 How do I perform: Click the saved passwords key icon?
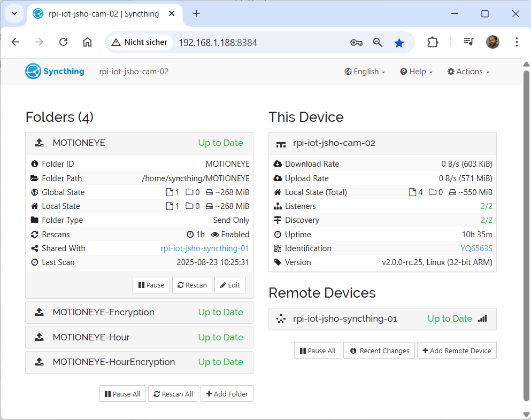356,43
